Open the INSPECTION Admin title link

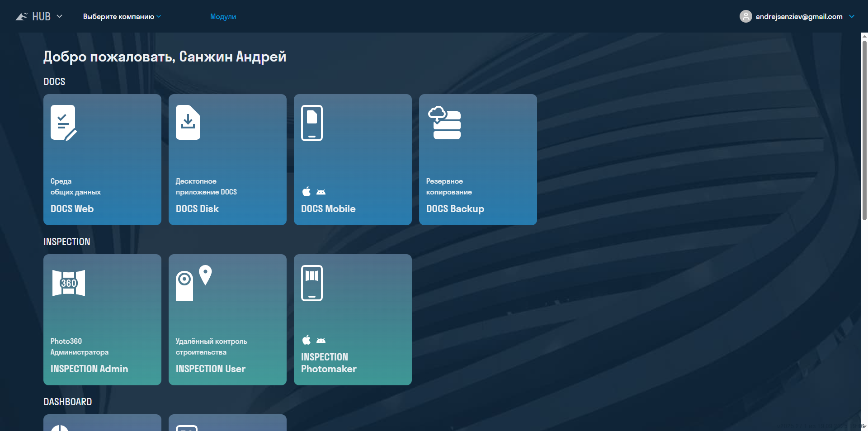tap(89, 369)
